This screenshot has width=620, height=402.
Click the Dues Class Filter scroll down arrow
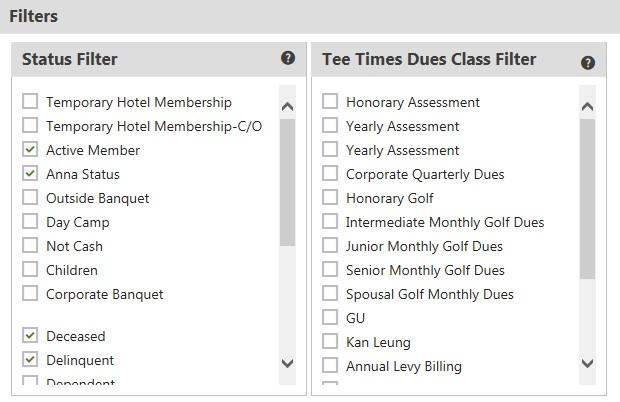point(588,363)
